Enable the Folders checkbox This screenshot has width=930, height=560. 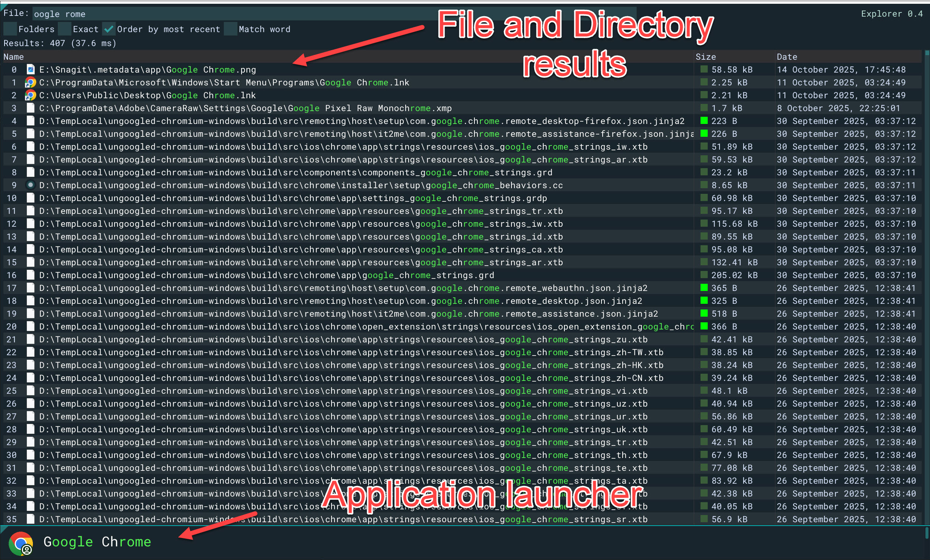pyautogui.click(x=10, y=29)
